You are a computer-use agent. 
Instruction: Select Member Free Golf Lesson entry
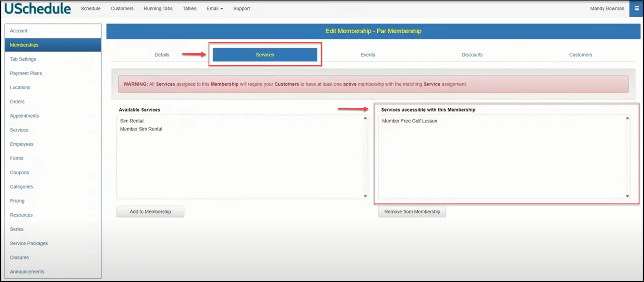coord(409,121)
